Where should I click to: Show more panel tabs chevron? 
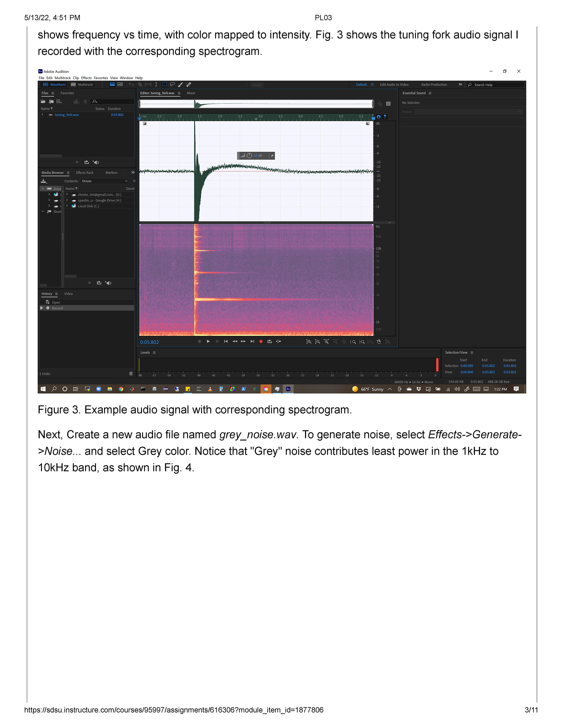click(x=133, y=173)
